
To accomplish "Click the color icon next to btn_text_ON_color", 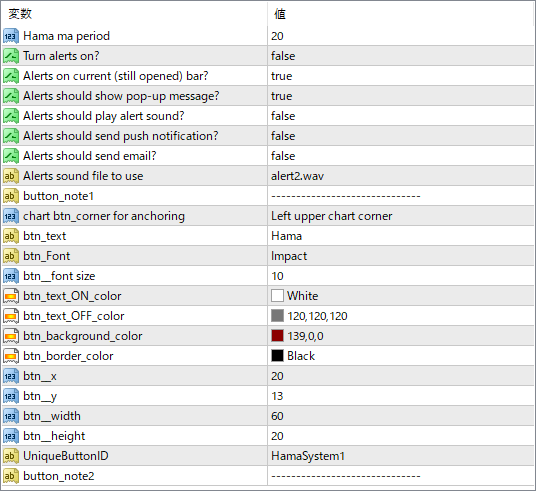I will point(11,296).
